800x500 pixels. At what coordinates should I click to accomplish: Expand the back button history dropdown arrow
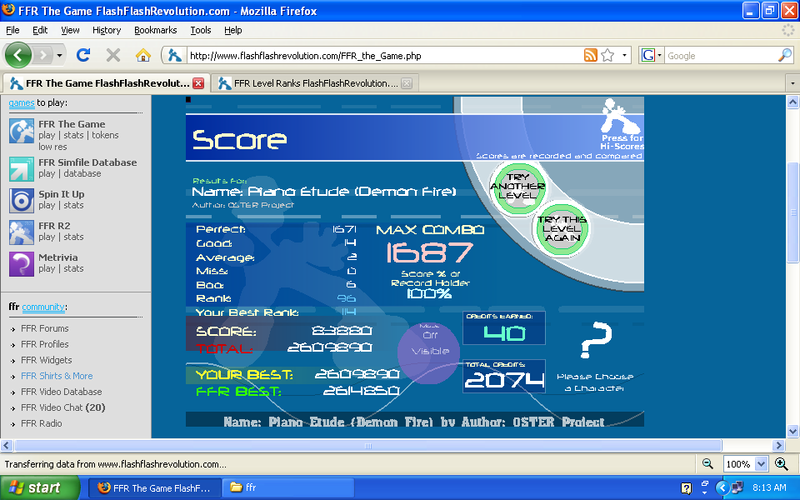pos(58,55)
